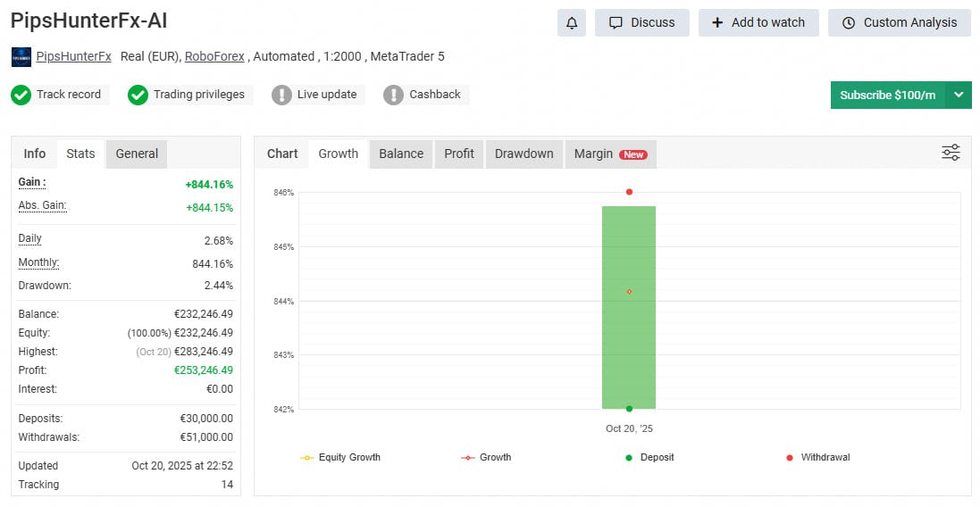Toggle Growth series in chart legend
Viewport: 980px width, 507px height.
point(487,457)
